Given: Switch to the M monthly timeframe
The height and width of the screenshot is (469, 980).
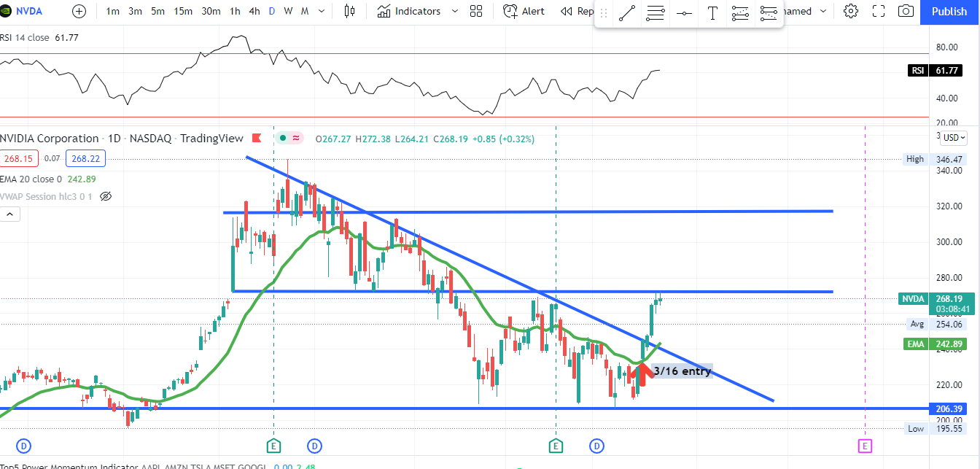Looking at the screenshot, I should (x=305, y=11).
